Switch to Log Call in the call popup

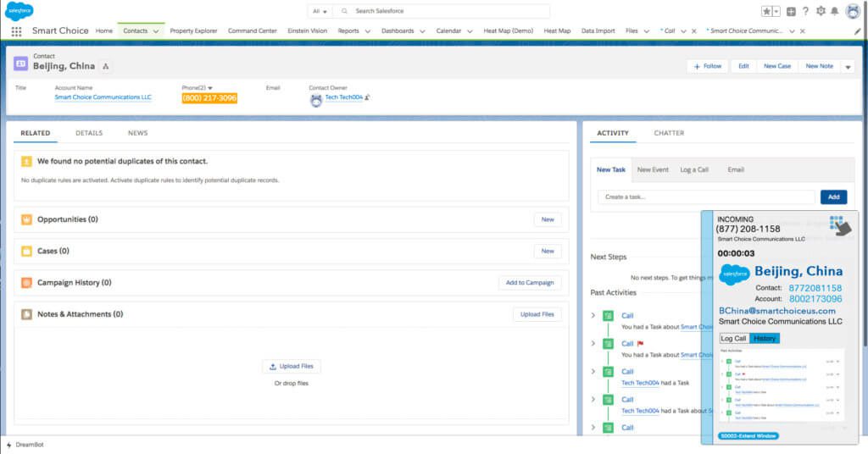coord(733,338)
